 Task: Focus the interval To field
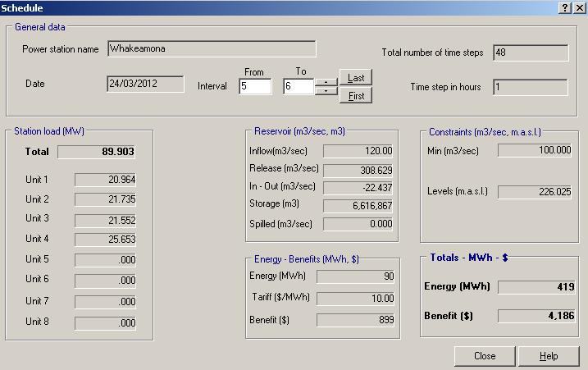[299, 86]
